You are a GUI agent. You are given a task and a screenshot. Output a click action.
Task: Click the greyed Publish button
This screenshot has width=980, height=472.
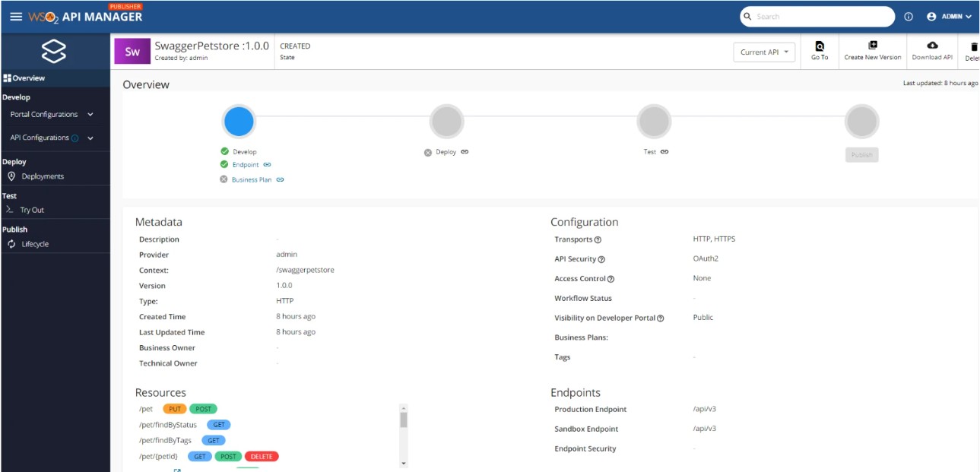(x=861, y=154)
